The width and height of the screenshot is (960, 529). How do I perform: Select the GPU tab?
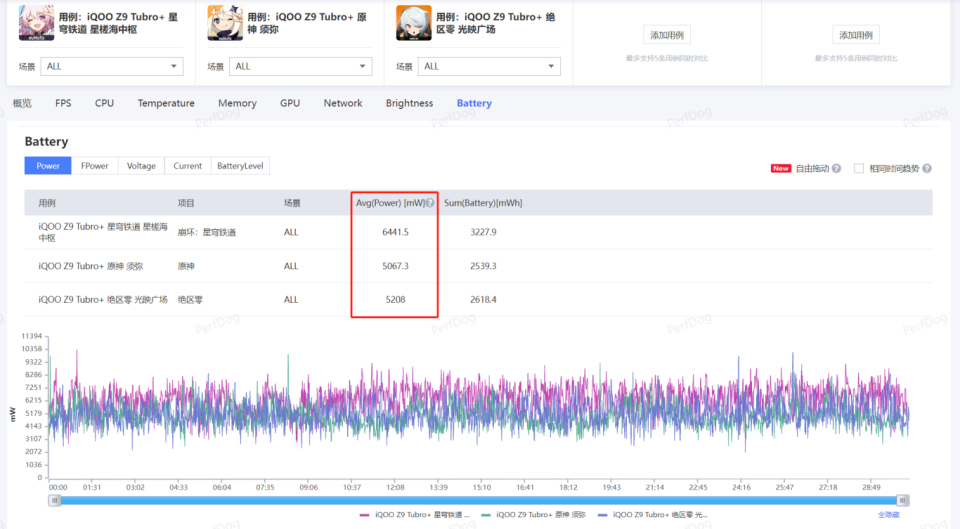click(290, 103)
